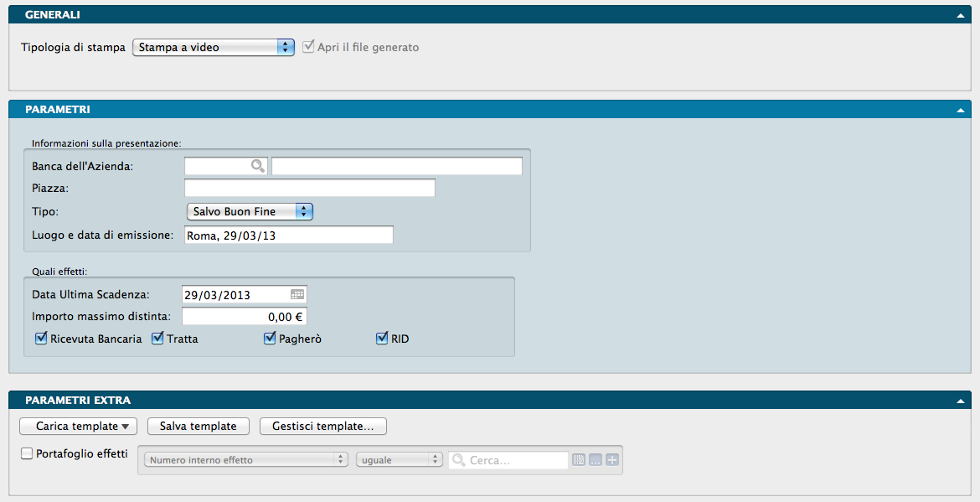
Task: Click the Gestisci template... button
Action: pyautogui.click(x=322, y=427)
